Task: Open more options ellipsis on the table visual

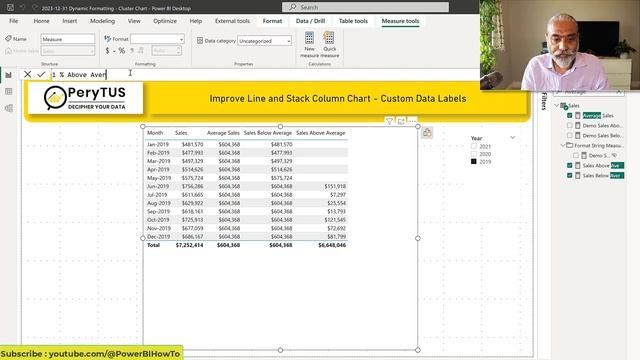Action: 413,121
